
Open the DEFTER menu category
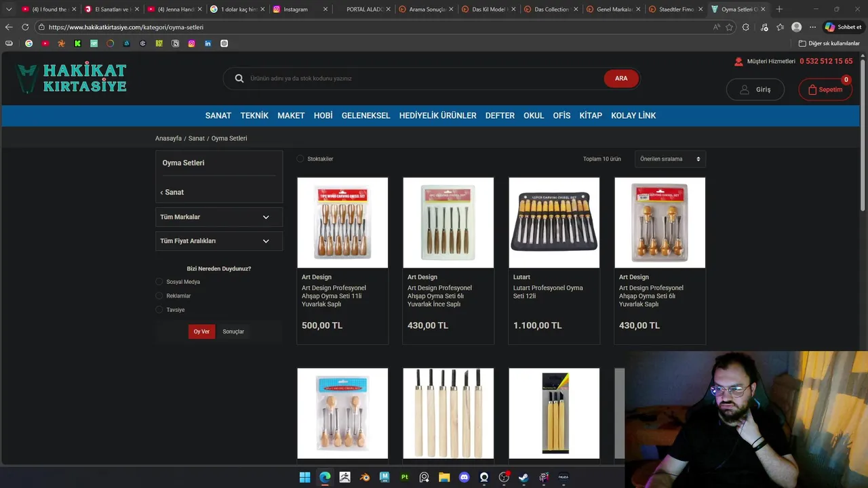[500, 116]
